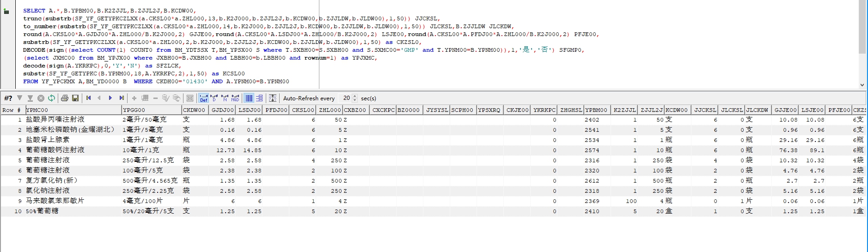Viewport: 868px width, 252px height.
Task: Go to next record arrow
Action: (110, 98)
